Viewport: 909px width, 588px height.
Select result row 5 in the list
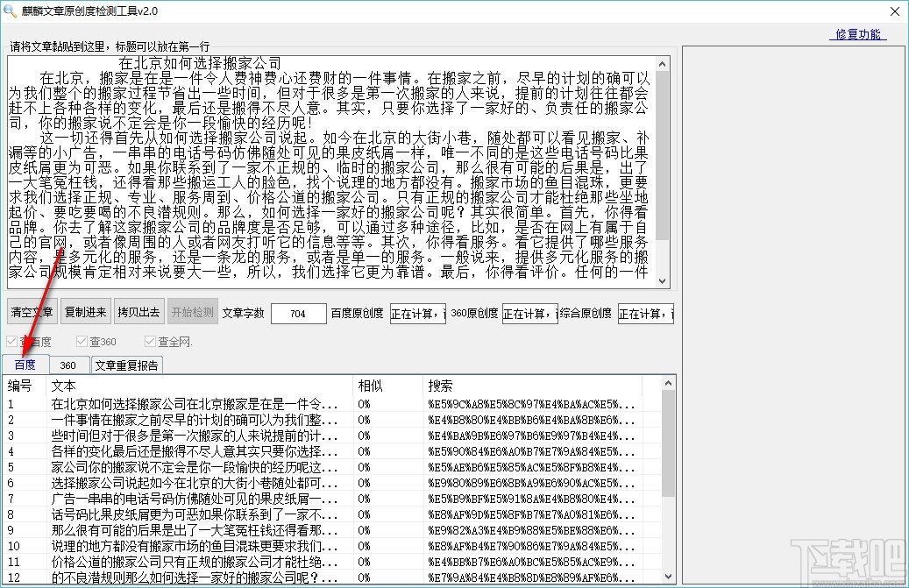tap(331, 467)
